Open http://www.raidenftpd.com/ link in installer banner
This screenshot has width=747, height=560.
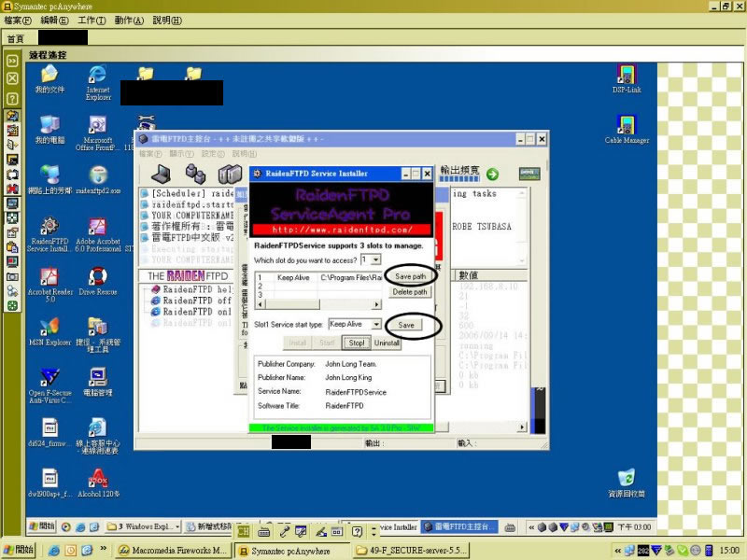click(x=342, y=230)
